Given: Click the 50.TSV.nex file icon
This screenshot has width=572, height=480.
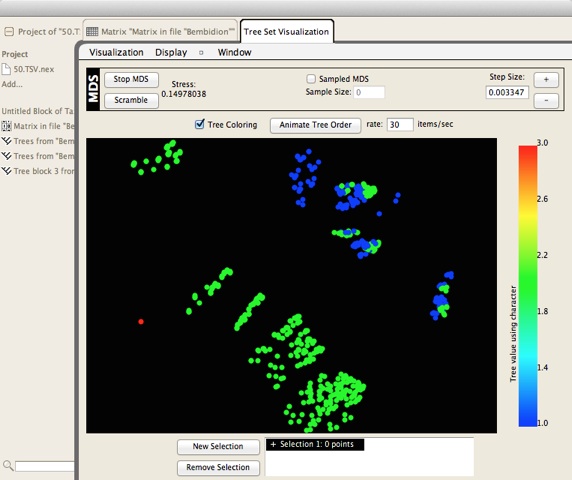Looking at the screenshot, I should pos(6,69).
